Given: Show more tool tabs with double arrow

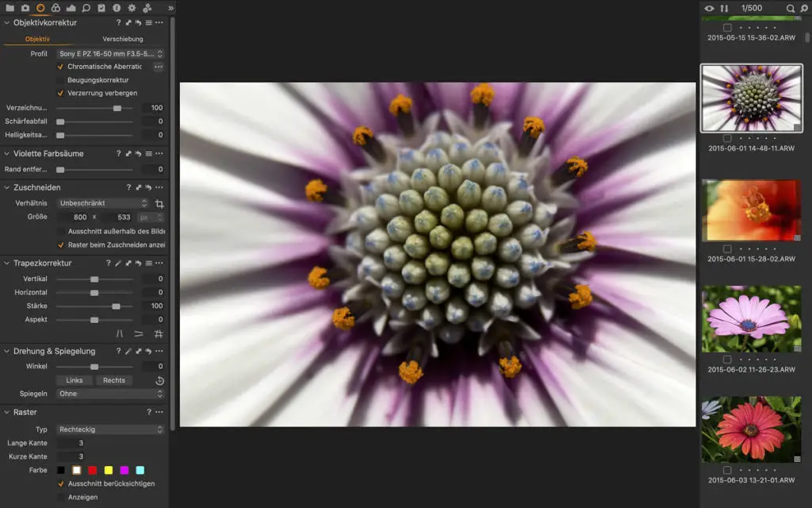Looking at the screenshot, I should click(171, 8).
